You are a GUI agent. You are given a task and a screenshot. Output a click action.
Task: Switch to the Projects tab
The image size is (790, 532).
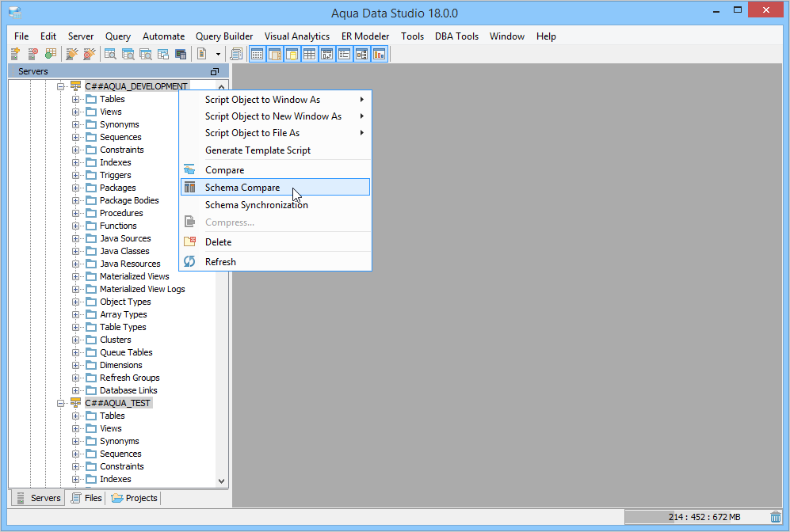(135, 498)
